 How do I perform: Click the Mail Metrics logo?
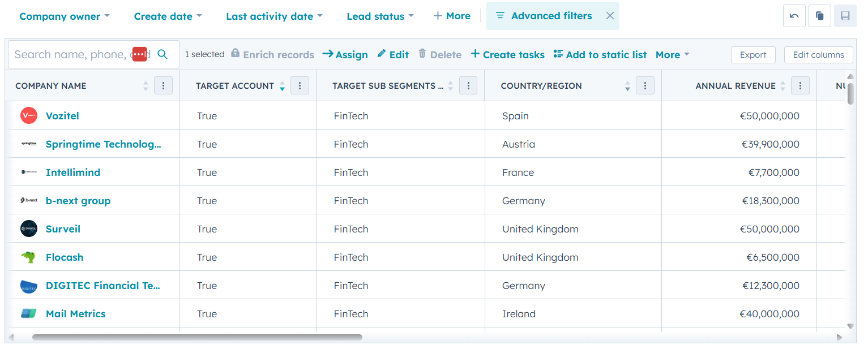29,314
